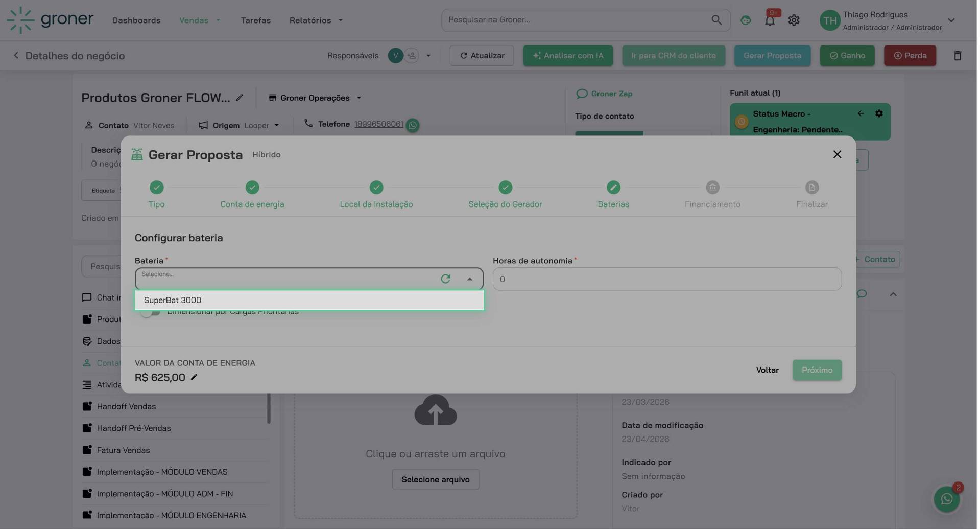Toggle Dimensionar por Cargas Prioritárias switch
Viewport: 980px width, 529px height.
click(150, 312)
